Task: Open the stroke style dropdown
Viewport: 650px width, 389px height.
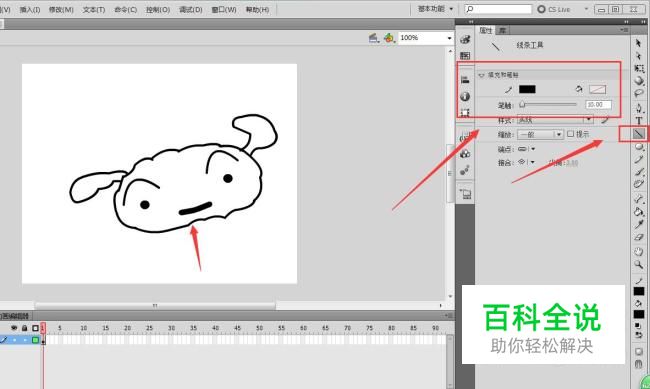Action: pyautogui.click(x=555, y=120)
